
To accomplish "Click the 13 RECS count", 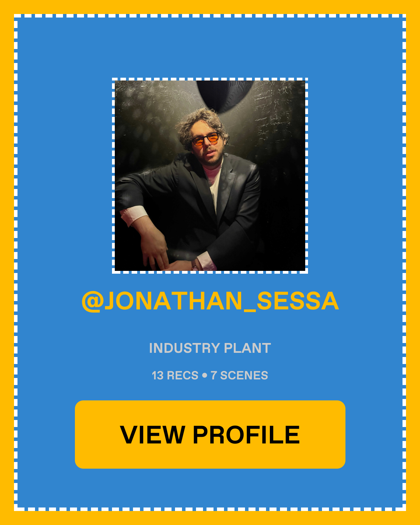I will (x=175, y=376).
